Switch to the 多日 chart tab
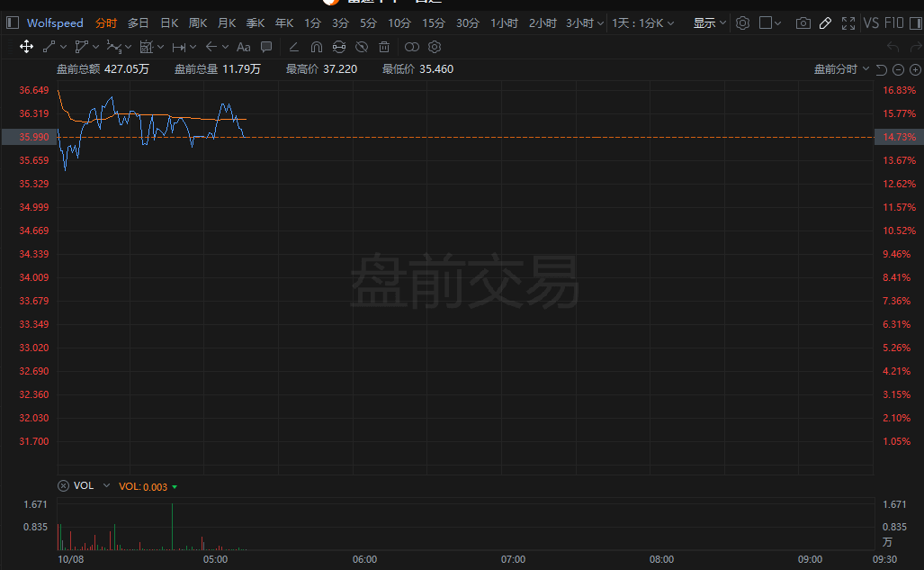924x570 pixels. pyautogui.click(x=139, y=23)
